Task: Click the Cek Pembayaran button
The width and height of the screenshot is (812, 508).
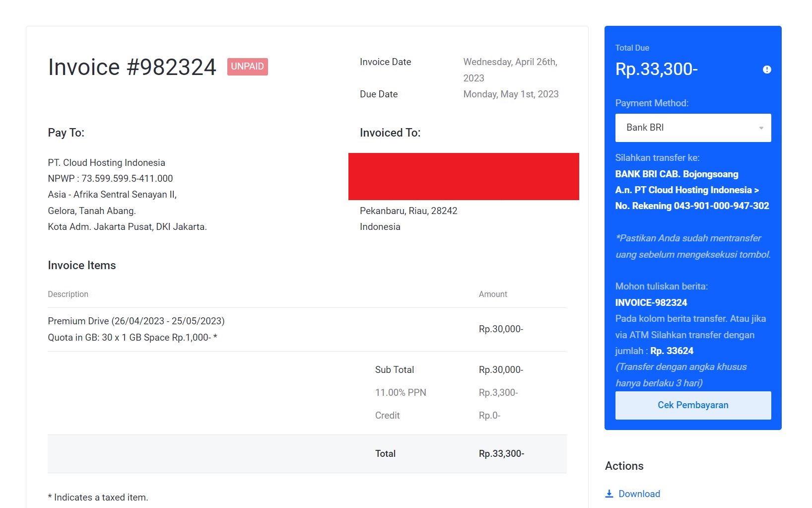Action: coord(693,405)
